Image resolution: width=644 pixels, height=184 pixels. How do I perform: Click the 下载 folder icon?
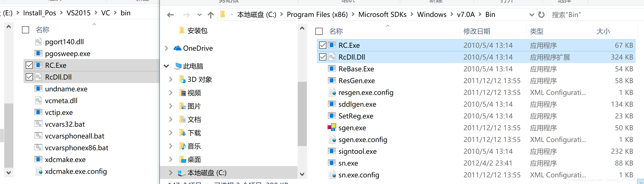183,133
